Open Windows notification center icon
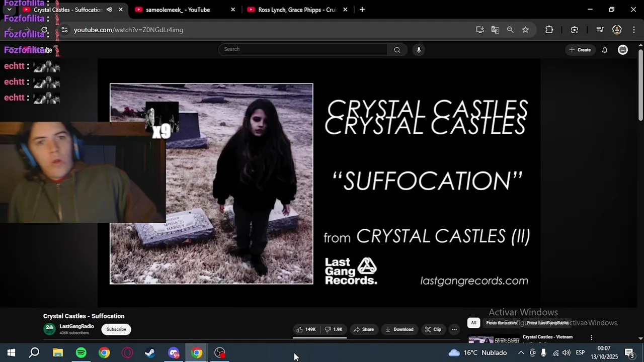Image resolution: width=644 pixels, height=362 pixels. click(x=629, y=353)
